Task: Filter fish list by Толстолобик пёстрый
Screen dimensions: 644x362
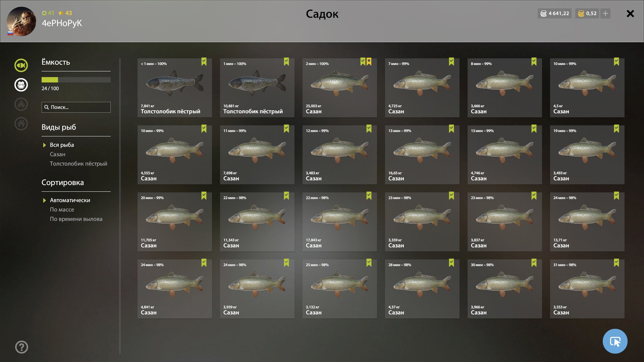Action: (78, 164)
